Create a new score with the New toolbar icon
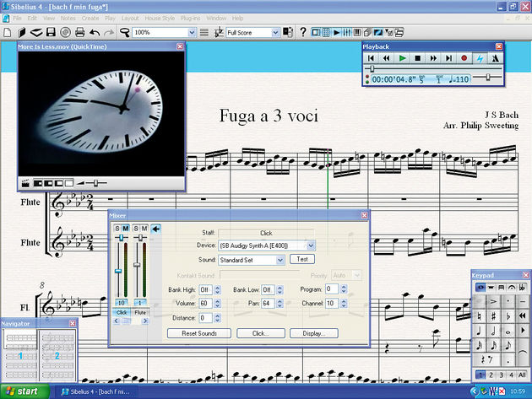 (7, 33)
